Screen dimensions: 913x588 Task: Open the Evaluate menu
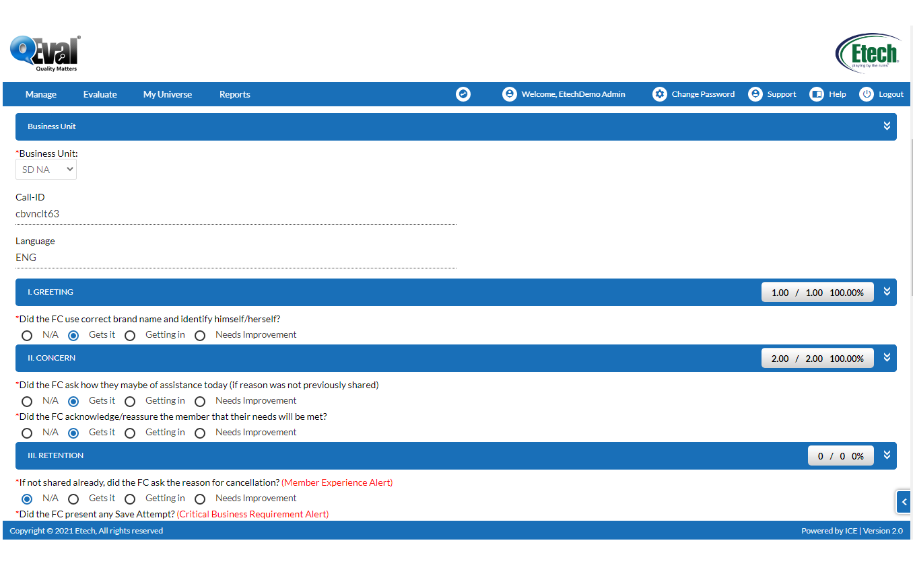click(x=100, y=94)
